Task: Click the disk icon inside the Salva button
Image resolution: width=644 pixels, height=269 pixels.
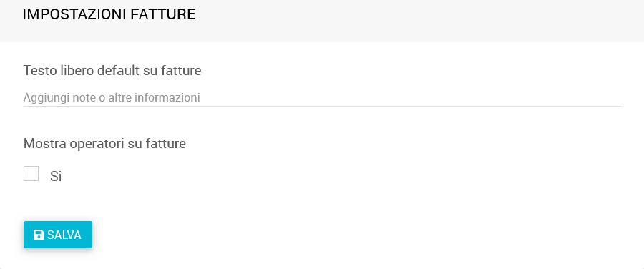Action: pyautogui.click(x=39, y=235)
